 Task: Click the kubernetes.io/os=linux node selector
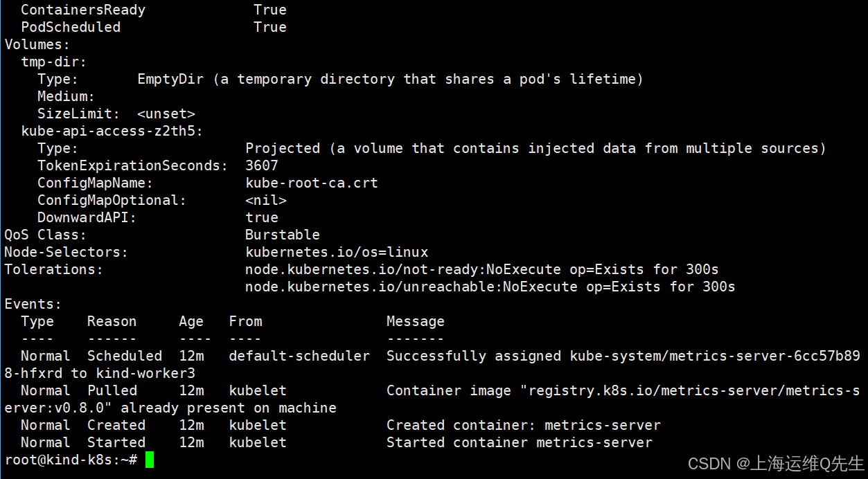click(x=337, y=251)
